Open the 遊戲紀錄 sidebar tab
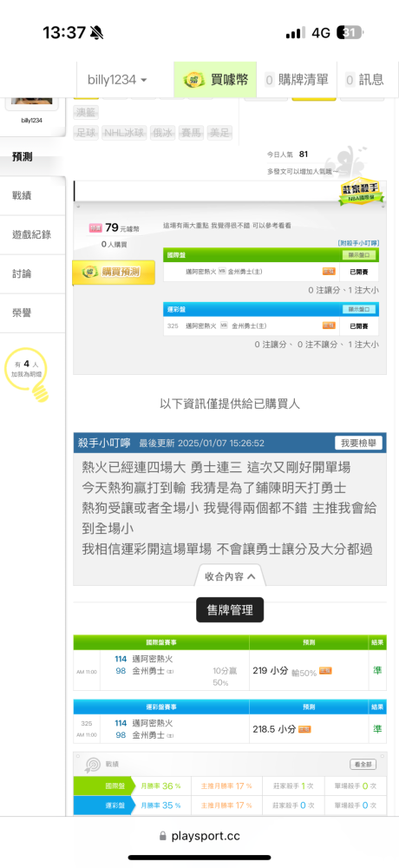399x868 pixels. (32, 234)
